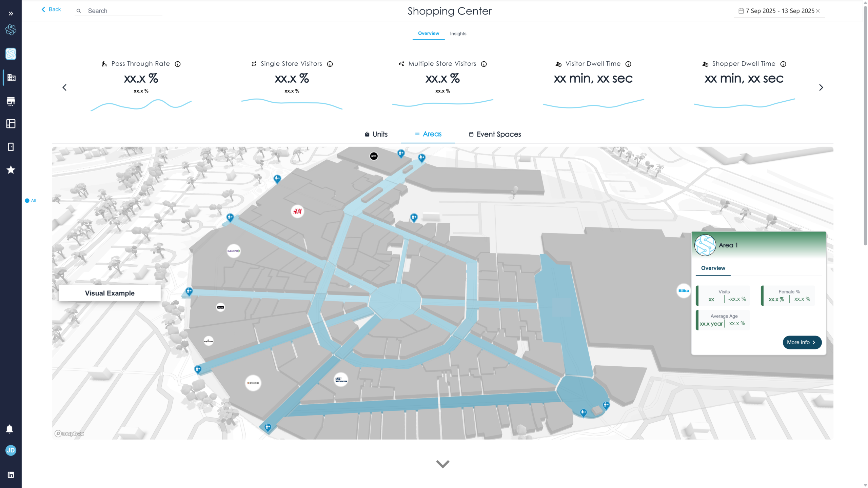Switch to the Units tab
The height and width of the screenshot is (488, 868).
click(x=376, y=134)
